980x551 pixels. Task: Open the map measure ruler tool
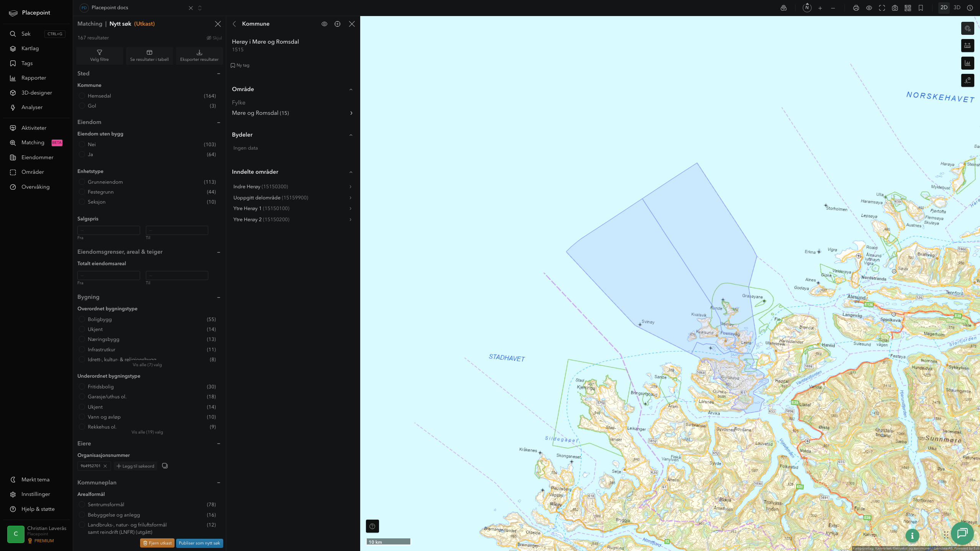pyautogui.click(x=967, y=46)
